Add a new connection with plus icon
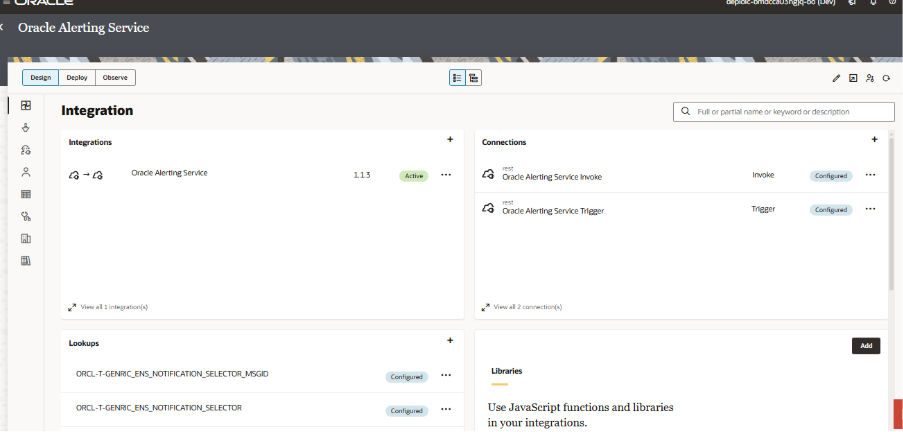The image size is (903, 432). (874, 139)
